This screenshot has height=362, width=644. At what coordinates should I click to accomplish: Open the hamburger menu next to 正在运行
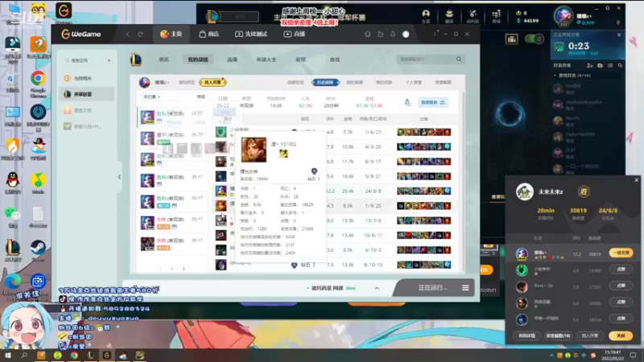[465, 288]
